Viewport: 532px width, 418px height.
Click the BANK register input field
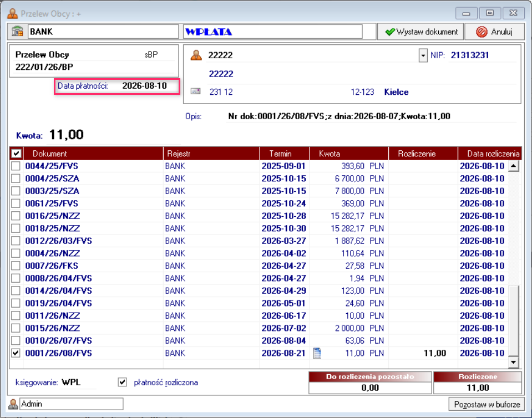coord(103,32)
